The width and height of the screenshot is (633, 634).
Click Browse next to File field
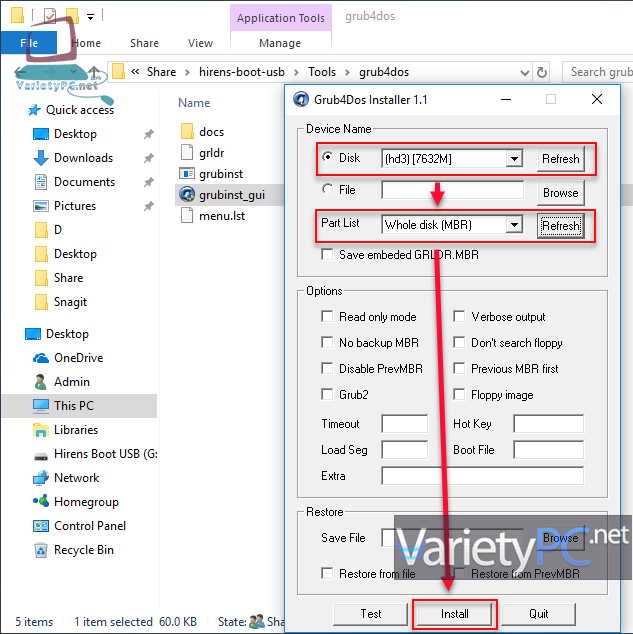click(561, 193)
